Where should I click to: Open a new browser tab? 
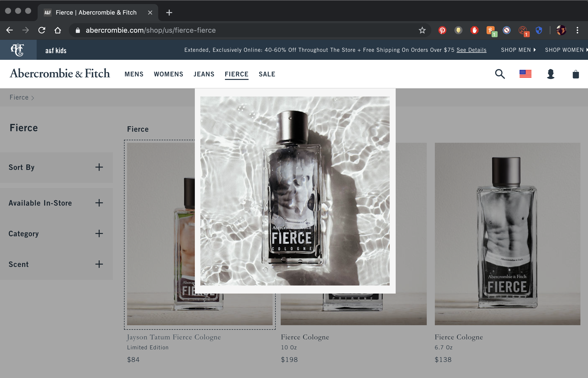(169, 13)
